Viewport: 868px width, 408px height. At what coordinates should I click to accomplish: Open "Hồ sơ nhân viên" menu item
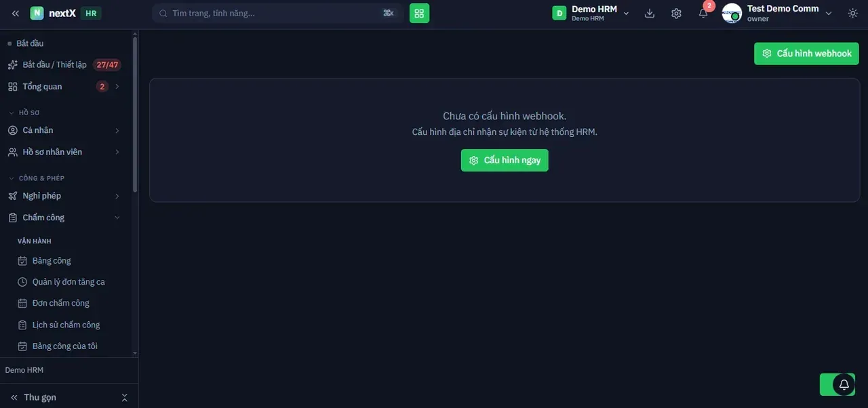[64, 152]
